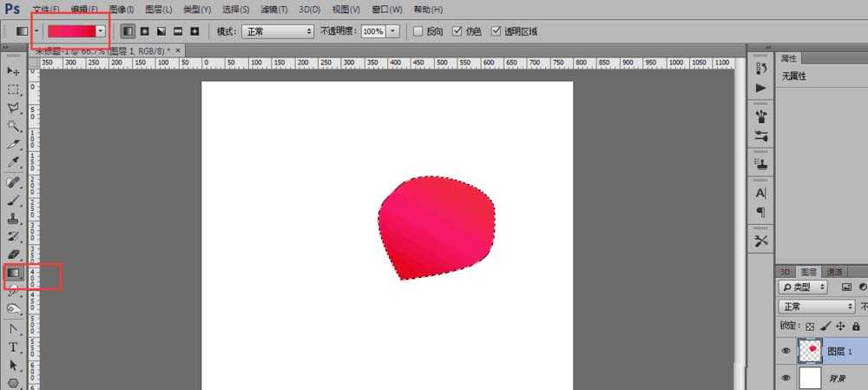Select the horizontal Type tool

click(13, 347)
